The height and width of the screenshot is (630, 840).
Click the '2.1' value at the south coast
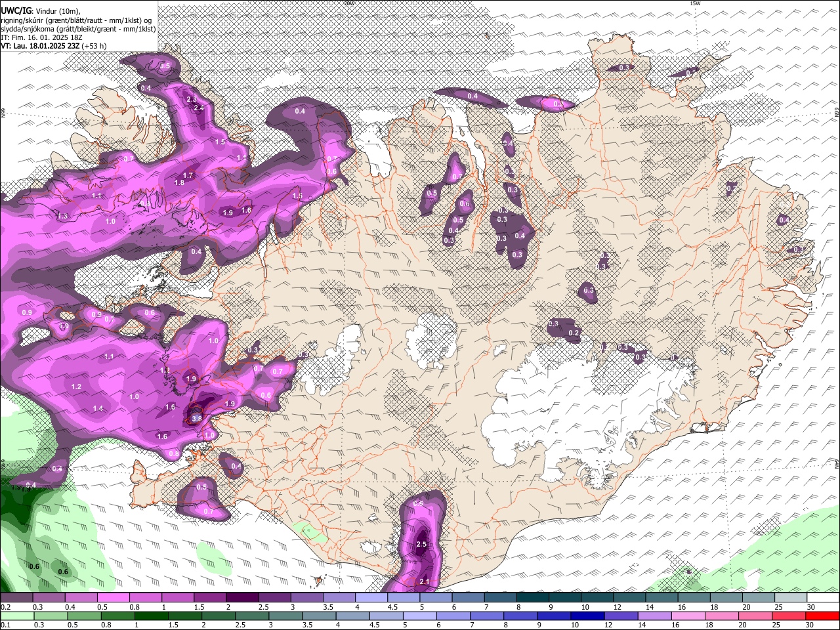424,581
